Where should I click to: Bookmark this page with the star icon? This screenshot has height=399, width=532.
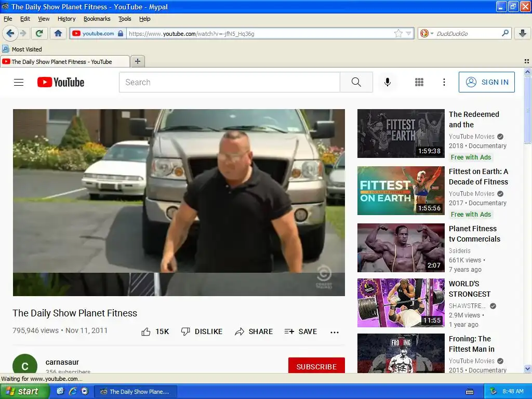[x=398, y=33]
